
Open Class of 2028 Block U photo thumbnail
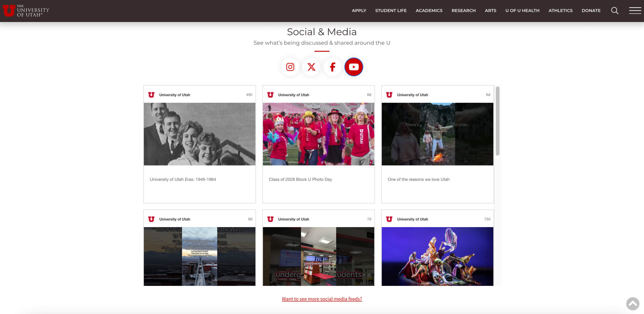[x=318, y=134]
